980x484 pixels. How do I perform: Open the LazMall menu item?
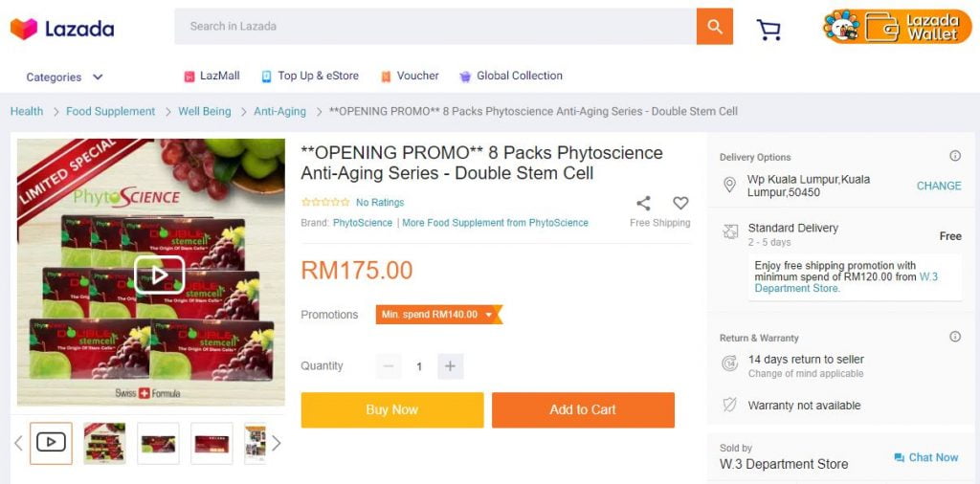[212, 76]
